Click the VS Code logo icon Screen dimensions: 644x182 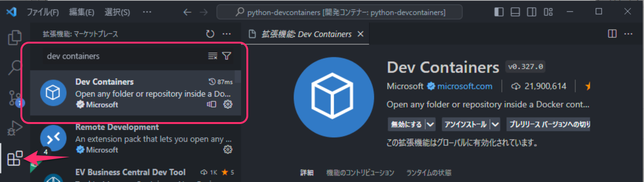coord(12,12)
